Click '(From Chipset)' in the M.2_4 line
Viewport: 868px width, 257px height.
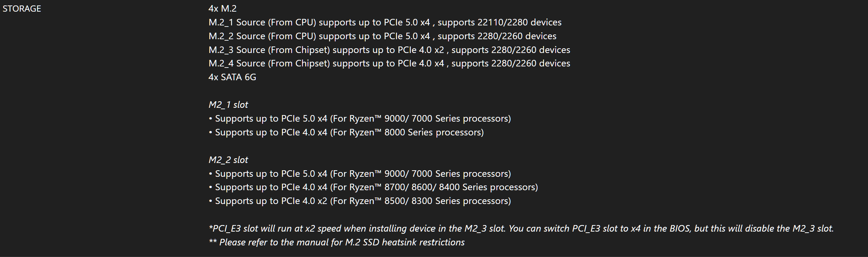[x=299, y=64]
